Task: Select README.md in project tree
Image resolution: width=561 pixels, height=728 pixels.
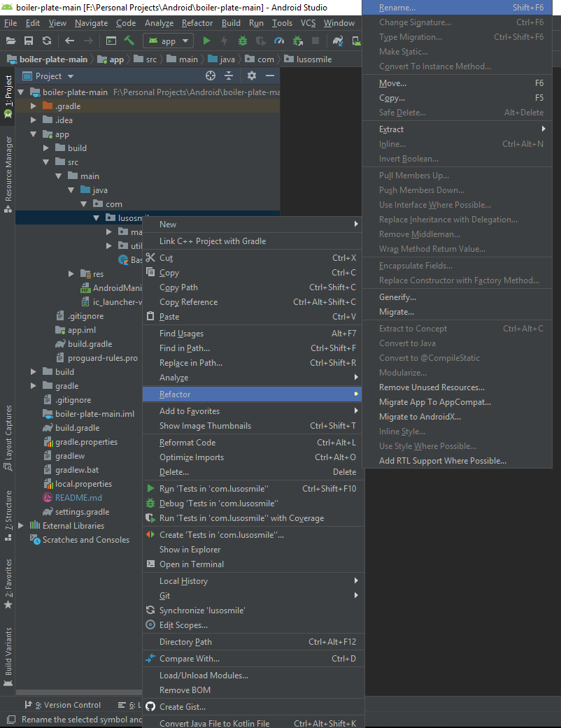Action: [x=78, y=498]
